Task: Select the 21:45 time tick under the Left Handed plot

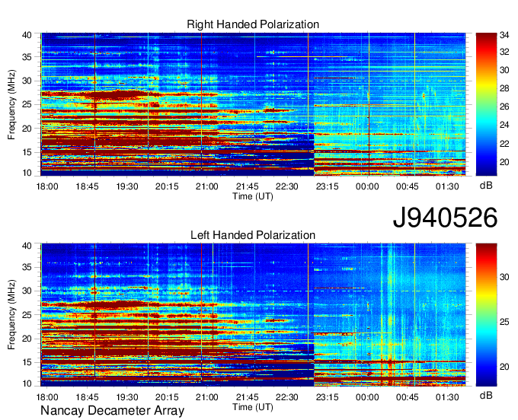Action: click(248, 397)
